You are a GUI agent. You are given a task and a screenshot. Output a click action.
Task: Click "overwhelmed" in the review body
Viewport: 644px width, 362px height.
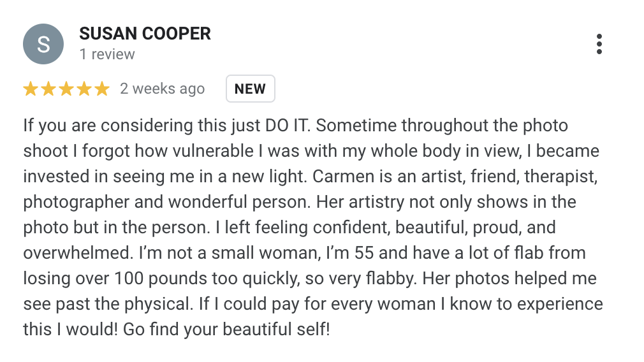pos(78,253)
